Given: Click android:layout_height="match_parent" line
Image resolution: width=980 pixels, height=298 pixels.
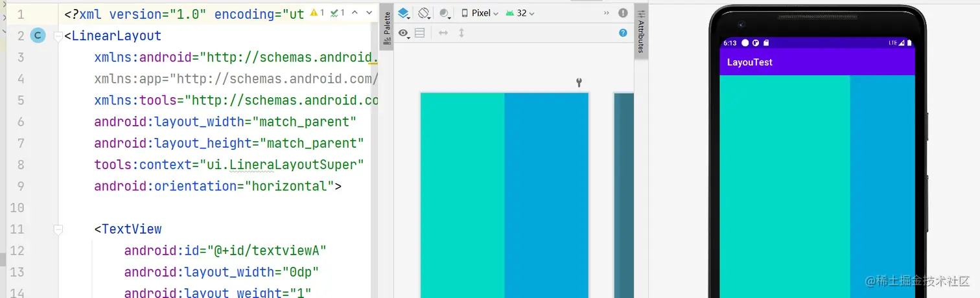Looking at the screenshot, I should pos(229,143).
